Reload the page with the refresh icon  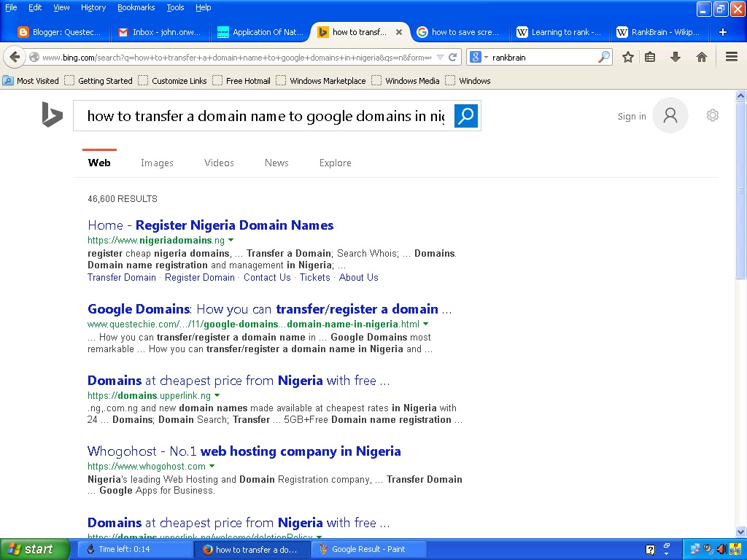452,58
